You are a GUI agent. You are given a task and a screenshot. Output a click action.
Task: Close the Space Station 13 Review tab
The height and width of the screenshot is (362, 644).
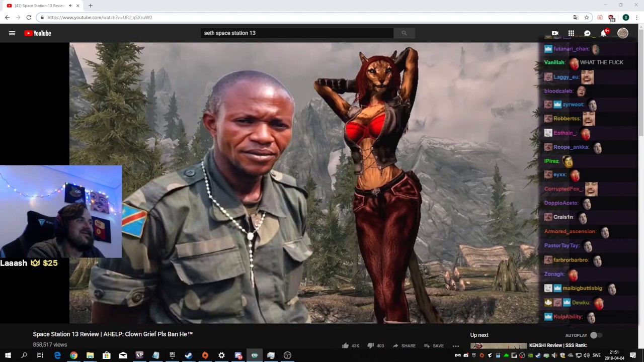point(78,6)
